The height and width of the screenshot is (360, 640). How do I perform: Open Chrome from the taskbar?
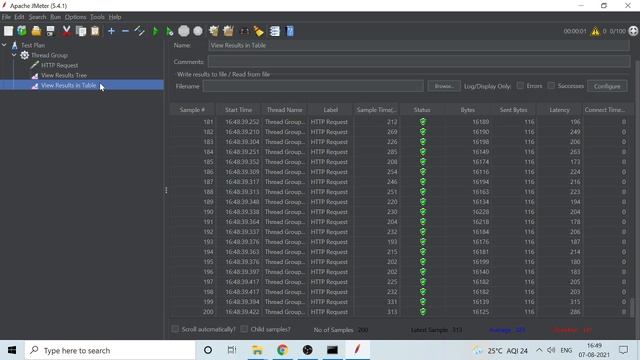282,350
